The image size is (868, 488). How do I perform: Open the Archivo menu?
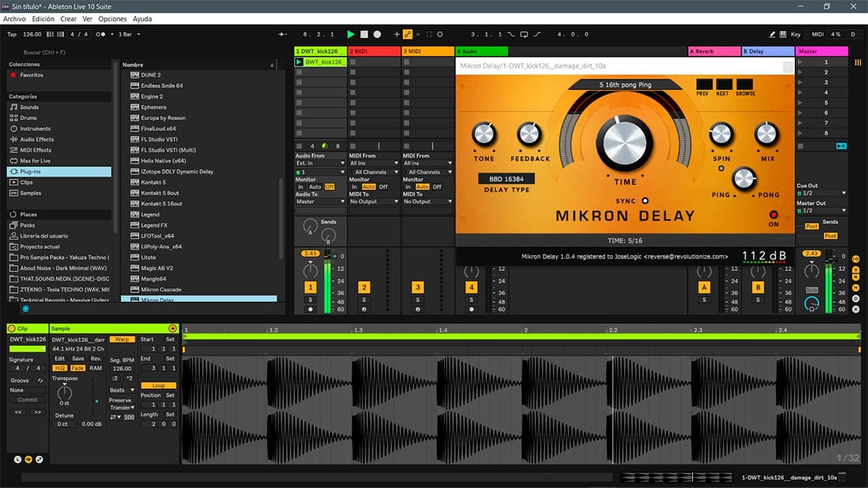(x=14, y=19)
